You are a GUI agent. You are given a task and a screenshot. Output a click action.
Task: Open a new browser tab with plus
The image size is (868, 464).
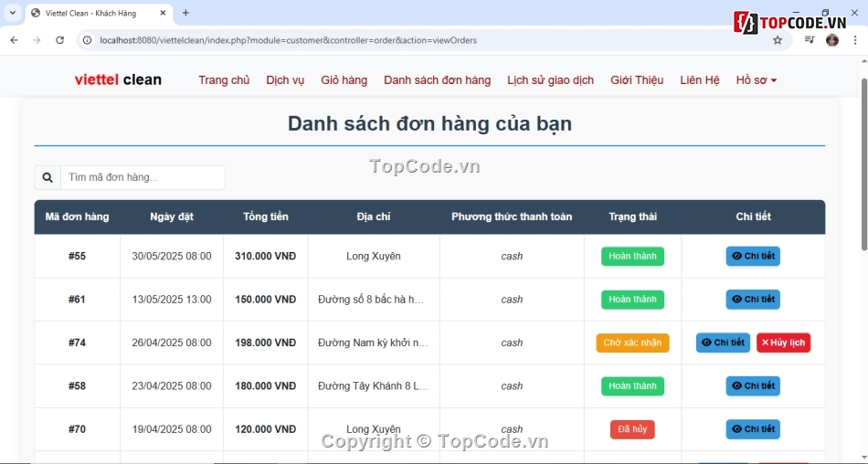click(185, 13)
